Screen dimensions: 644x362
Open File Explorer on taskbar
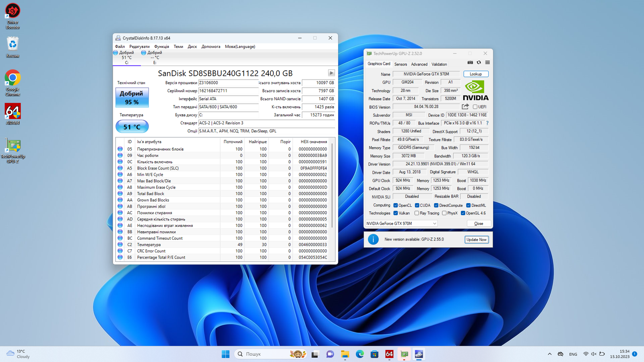(345, 354)
